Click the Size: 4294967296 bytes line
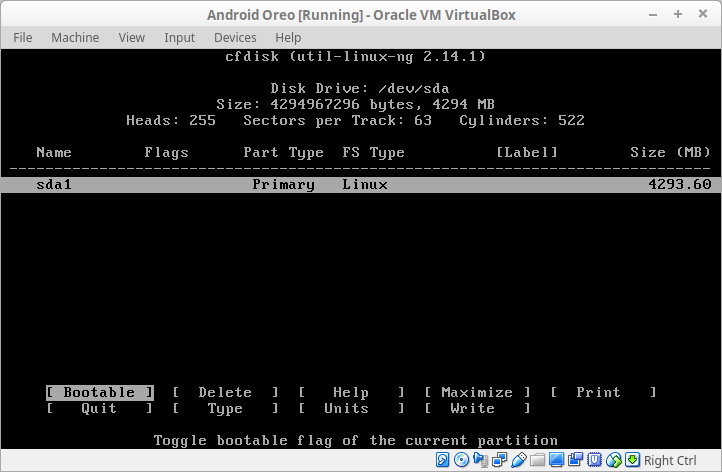Image resolution: width=722 pixels, height=472 pixels. [355, 104]
